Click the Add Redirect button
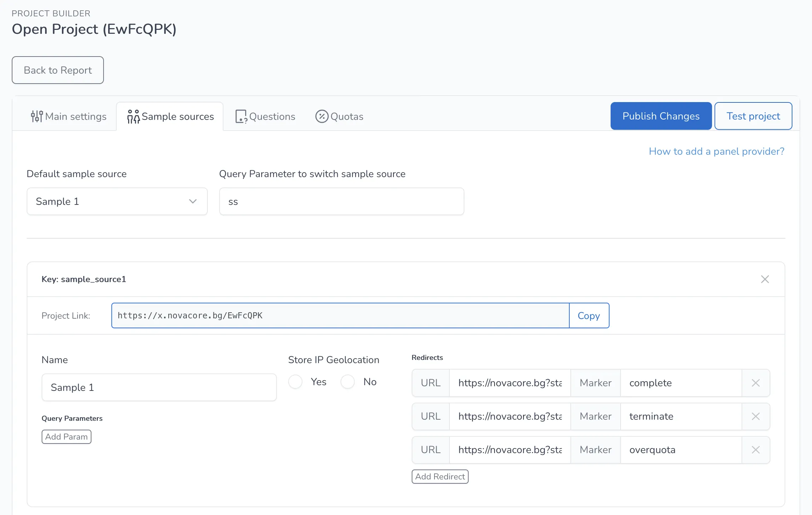812x515 pixels. click(440, 477)
